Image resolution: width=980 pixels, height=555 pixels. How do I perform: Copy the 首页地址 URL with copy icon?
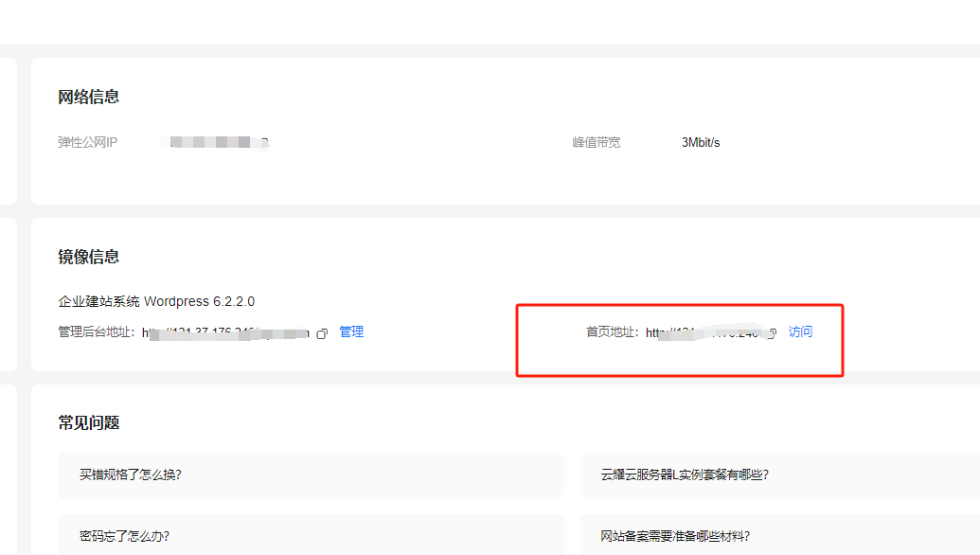pyautogui.click(x=772, y=333)
